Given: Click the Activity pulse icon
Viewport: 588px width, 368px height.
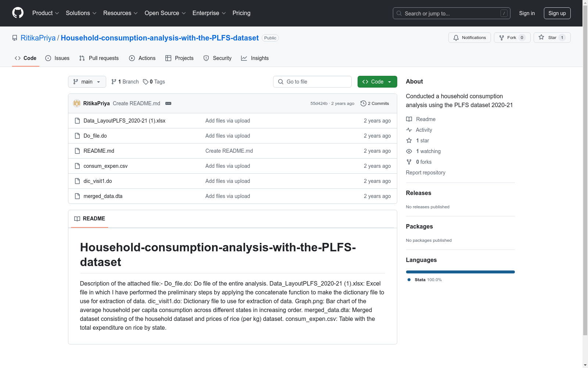Looking at the screenshot, I should [409, 130].
